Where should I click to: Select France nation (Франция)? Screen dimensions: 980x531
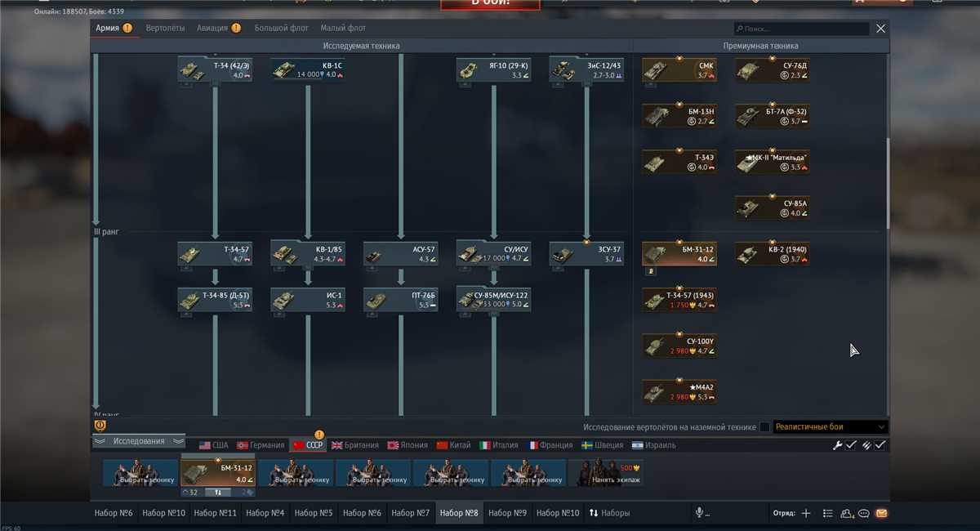tap(550, 445)
